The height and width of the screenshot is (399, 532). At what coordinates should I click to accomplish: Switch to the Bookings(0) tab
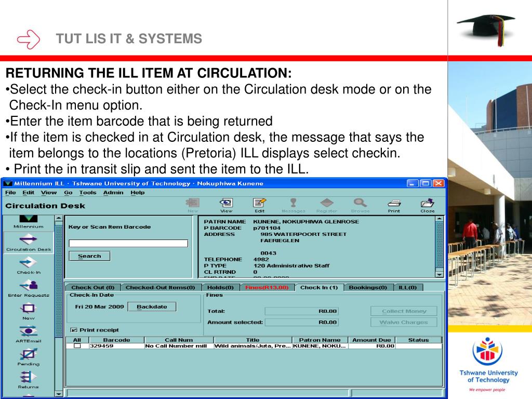click(x=368, y=287)
